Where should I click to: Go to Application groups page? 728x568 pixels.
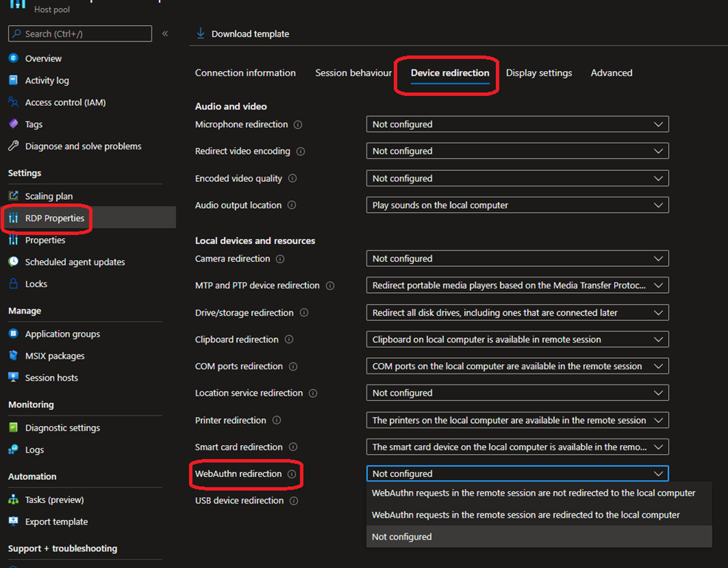tap(62, 334)
